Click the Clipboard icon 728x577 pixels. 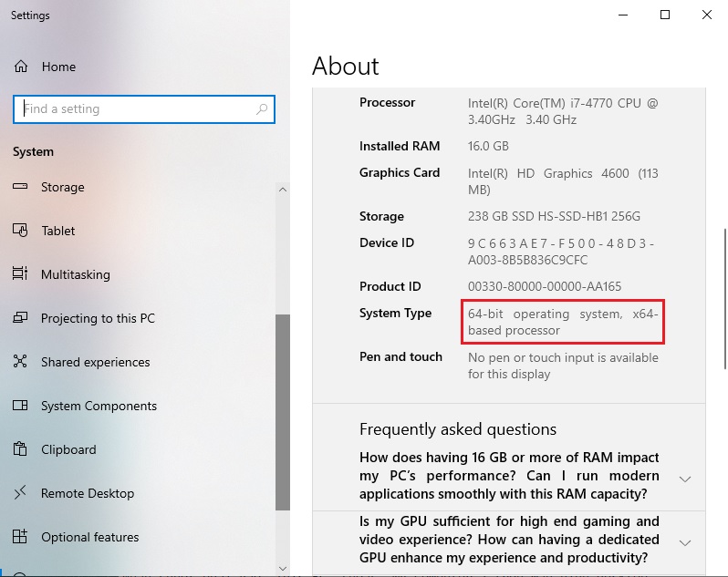click(x=20, y=449)
